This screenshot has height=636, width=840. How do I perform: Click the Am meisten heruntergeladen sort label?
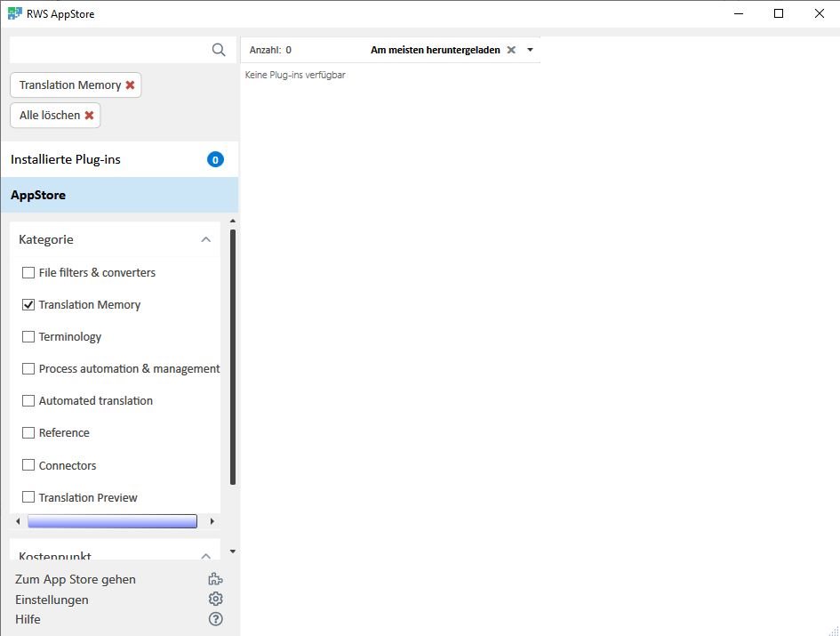click(x=436, y=50)
